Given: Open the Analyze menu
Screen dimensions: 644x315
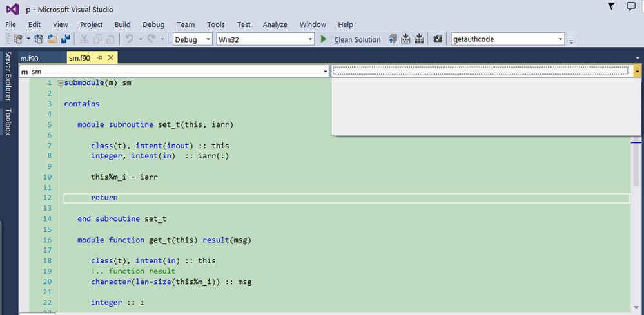Looking at the screenshot, I should pos(275,24).
